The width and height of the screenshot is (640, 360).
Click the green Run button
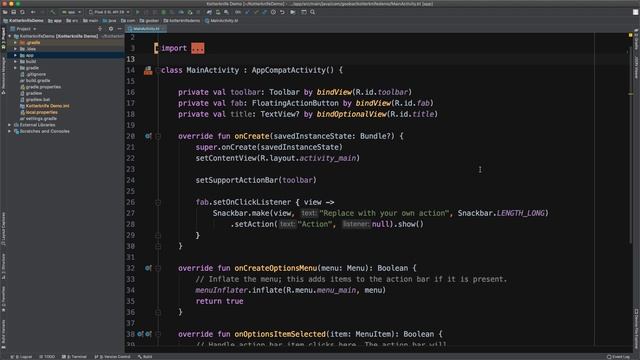138,12
